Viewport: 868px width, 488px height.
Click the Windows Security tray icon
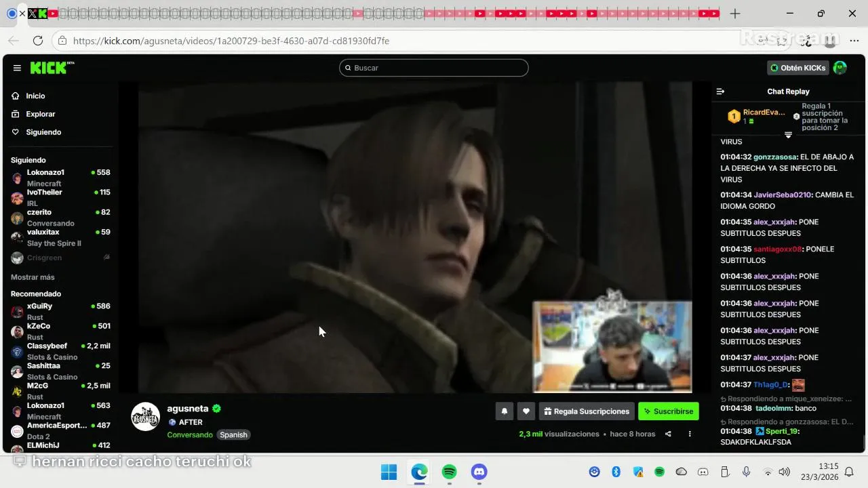pos(638,472)
